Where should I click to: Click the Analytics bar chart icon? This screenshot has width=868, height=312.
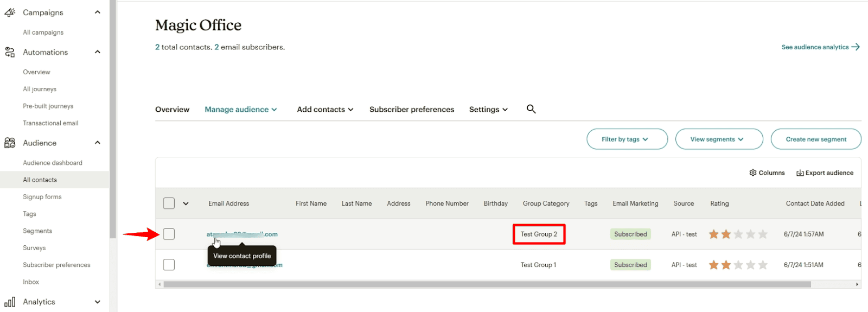10,302
